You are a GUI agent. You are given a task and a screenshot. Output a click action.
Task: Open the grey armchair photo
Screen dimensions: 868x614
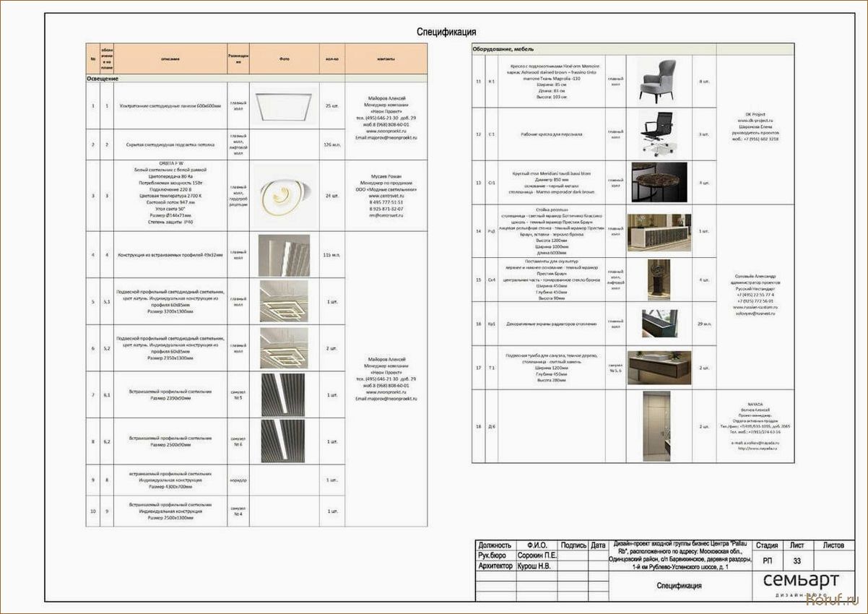click(657, 81)
